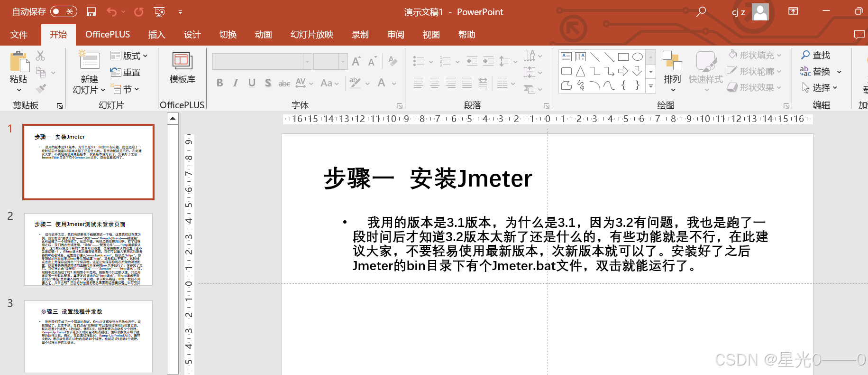Toggle AutoSave switch
This screenshot has width=868, height=375.
click(x=64, y=11)
